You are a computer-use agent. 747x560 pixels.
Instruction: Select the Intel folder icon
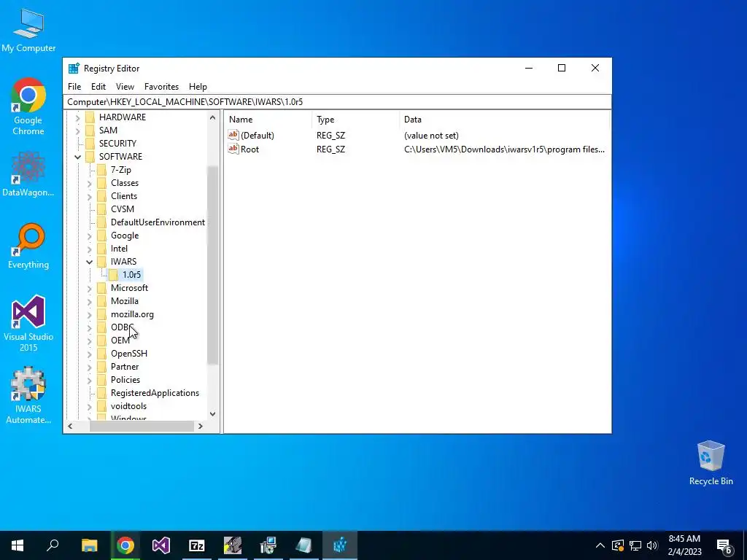101,249
